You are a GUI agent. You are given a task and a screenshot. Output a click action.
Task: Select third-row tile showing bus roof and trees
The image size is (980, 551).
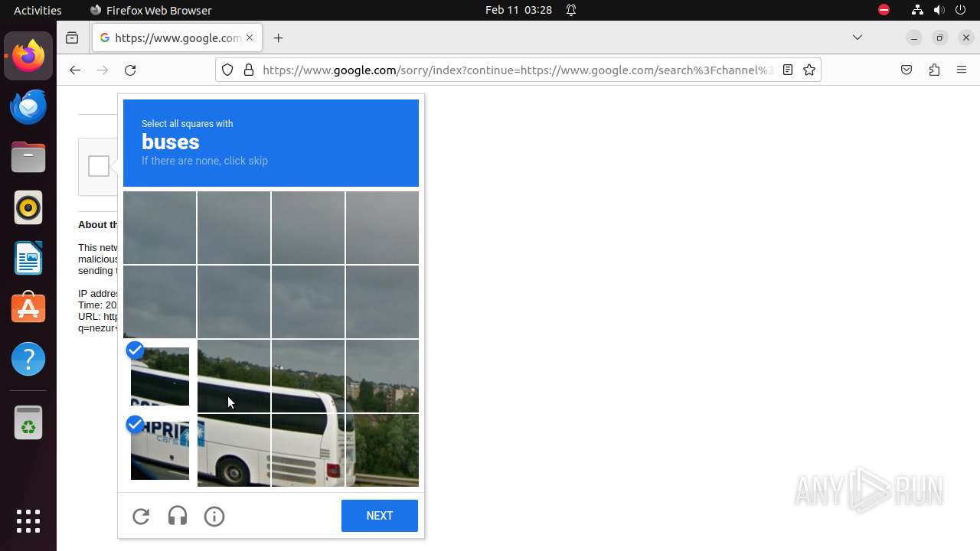pyautogui.click(x=308, y=377)
